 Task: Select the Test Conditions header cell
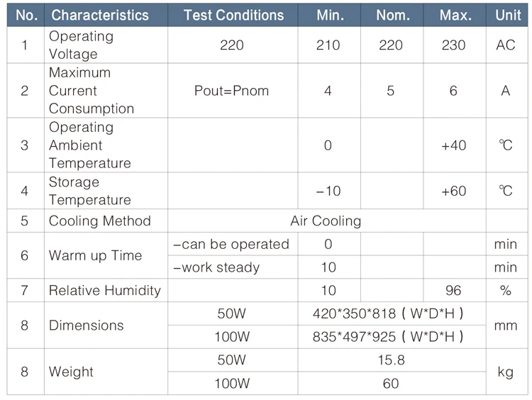tap(233, 15)
